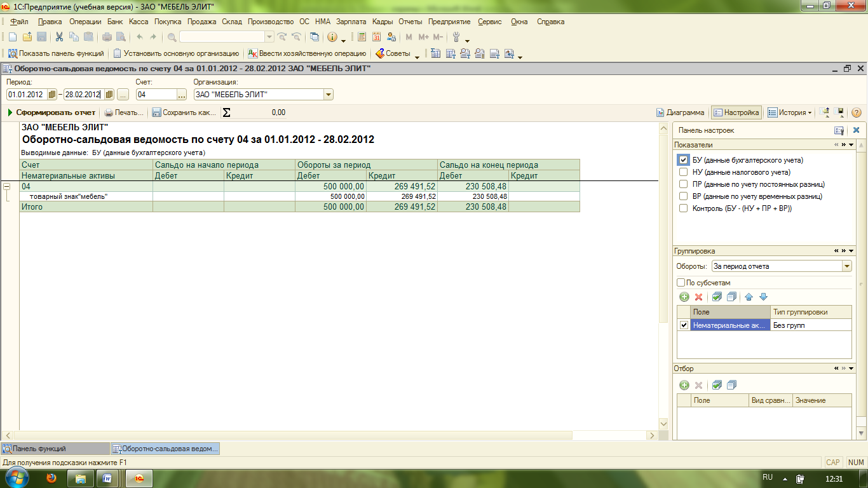Add a grouping field with green plus

pos(684,297)
